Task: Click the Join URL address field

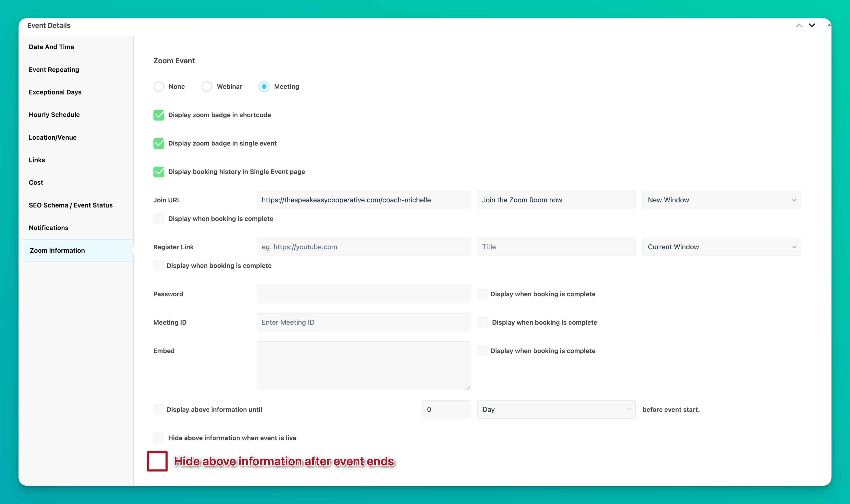Action: pos(363,200)
